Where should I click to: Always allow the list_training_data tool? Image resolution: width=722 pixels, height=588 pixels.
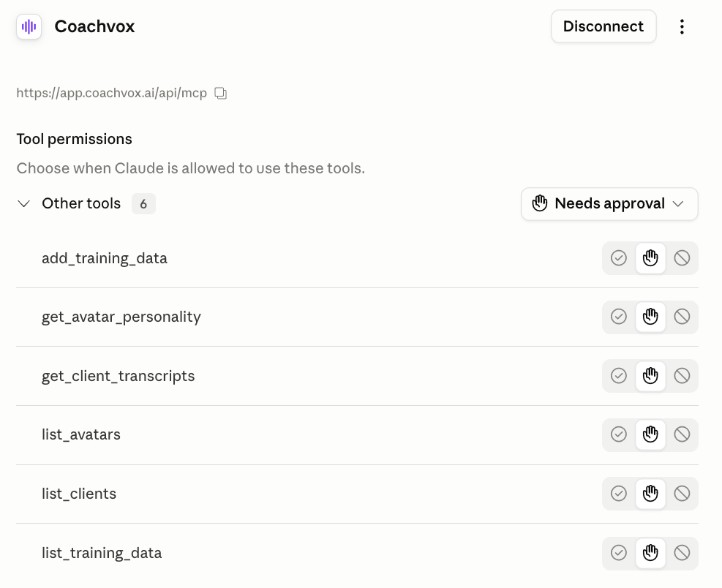tap(619, 553)
